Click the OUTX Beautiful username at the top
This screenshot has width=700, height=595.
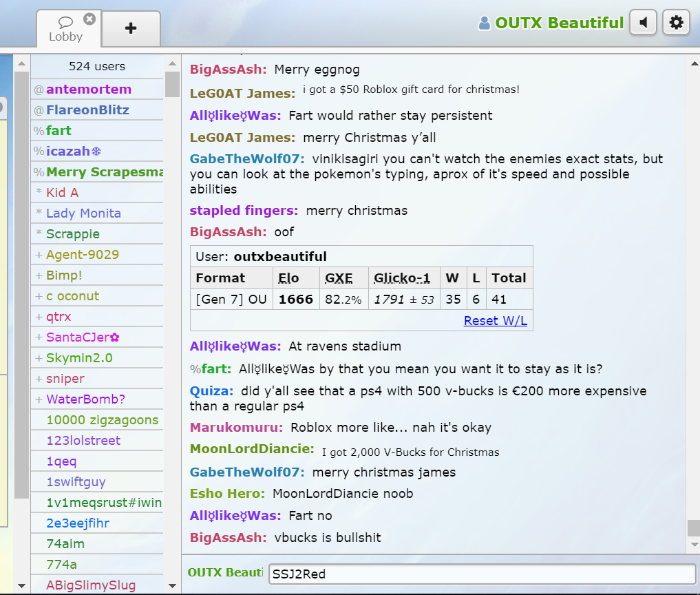[559, 23]
